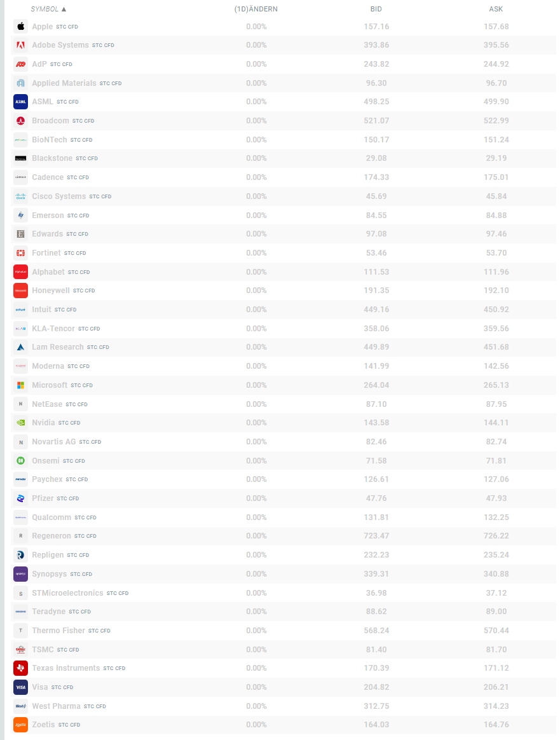Image resolution: width=560 pixels, height=740 pixels.
Task: Click the Microsoft four-color logo icon
Action: pos(20,385)
